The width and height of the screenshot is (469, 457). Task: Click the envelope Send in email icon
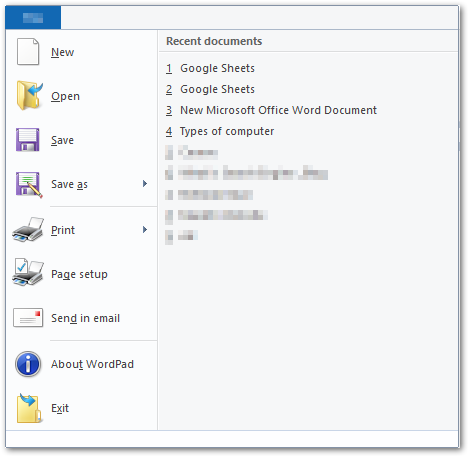(28, 318)
